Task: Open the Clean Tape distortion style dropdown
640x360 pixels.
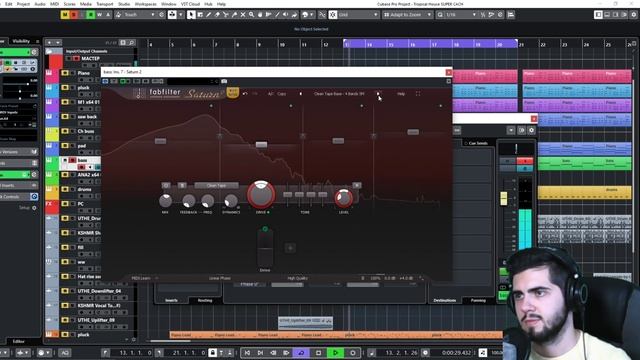Action: [x=216, y=185]
